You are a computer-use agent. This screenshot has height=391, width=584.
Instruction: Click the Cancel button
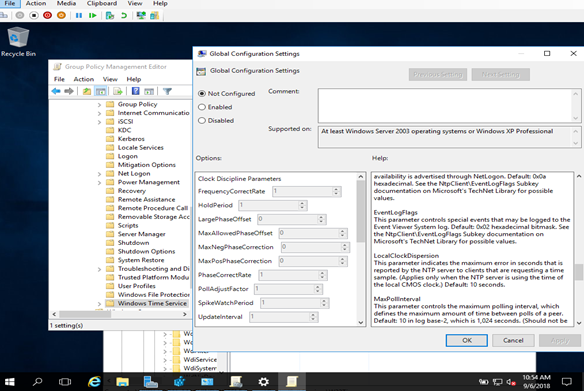click(513, 340)
